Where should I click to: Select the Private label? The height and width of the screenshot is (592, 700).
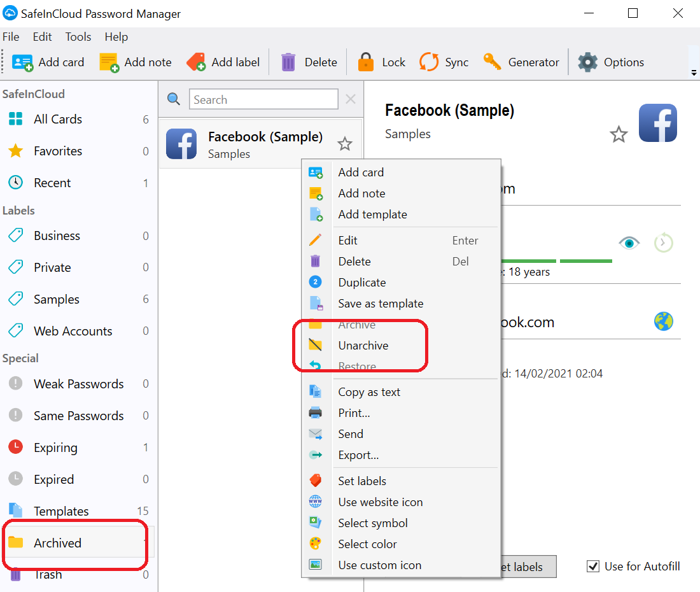tap(78, 267)
